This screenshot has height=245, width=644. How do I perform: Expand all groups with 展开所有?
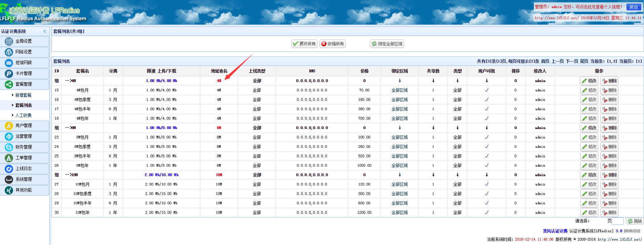tap(304, 44)
